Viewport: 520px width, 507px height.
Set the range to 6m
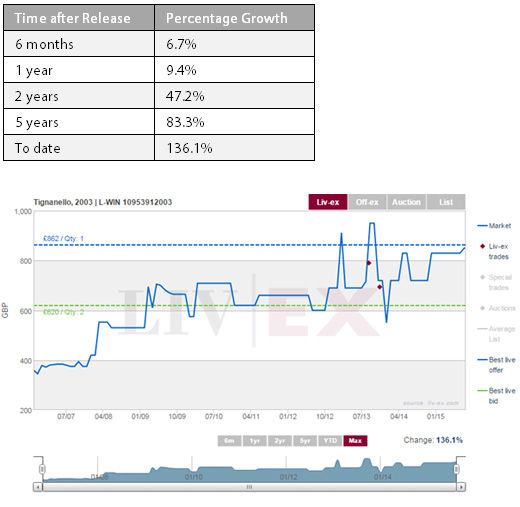pyautogui.click(x=229, y=441)
